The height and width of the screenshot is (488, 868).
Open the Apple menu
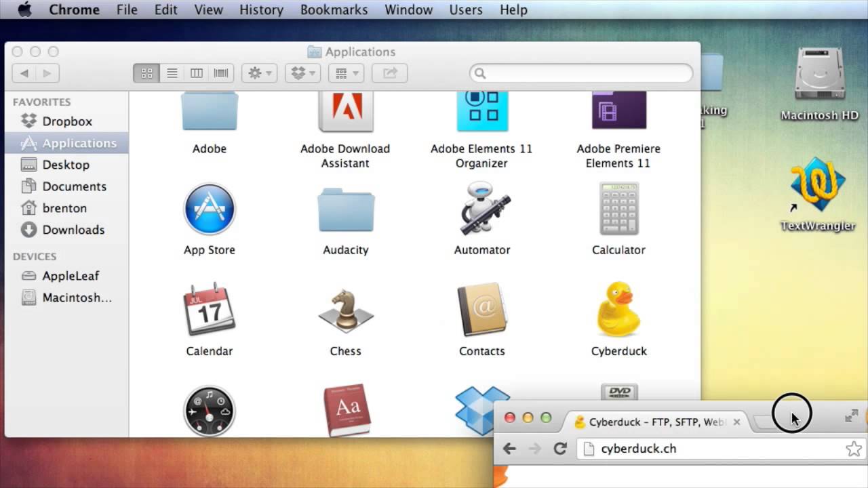[24, 9]
